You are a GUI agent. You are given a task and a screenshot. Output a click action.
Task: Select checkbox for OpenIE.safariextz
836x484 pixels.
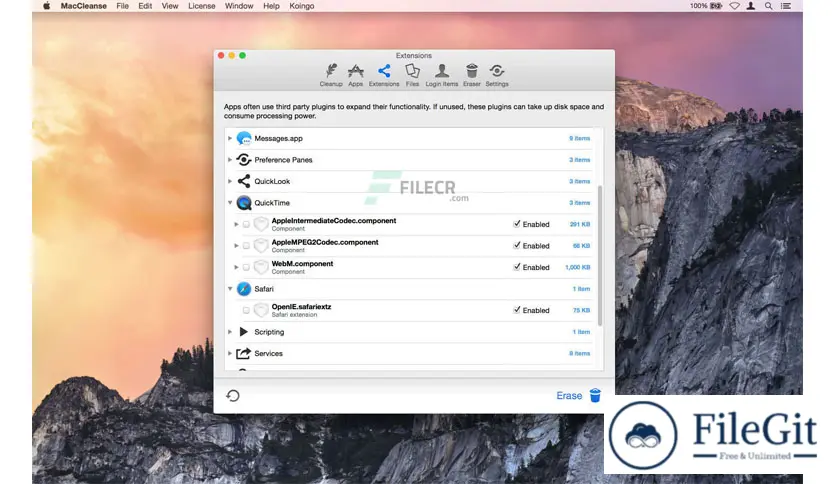246,310
